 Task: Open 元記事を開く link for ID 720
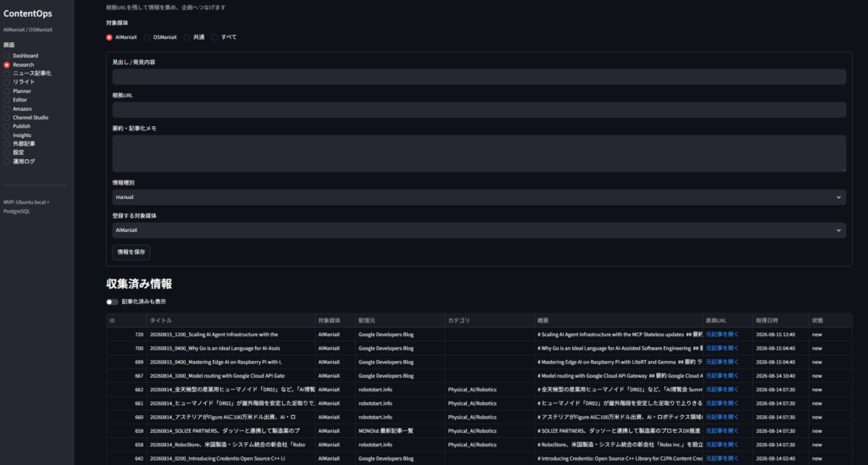point(722,335)
